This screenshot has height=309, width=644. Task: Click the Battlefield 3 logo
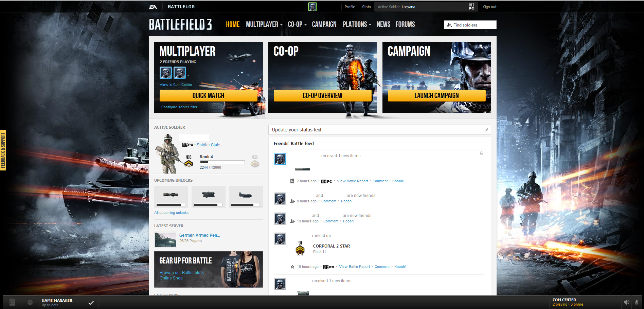(x=180, y=24)
